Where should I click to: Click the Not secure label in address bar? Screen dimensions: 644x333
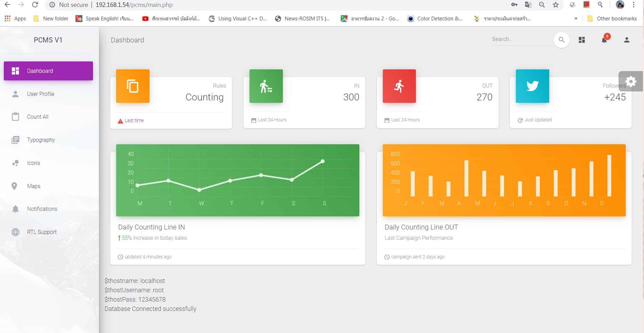pyautogui.click(x=73, y=4)
